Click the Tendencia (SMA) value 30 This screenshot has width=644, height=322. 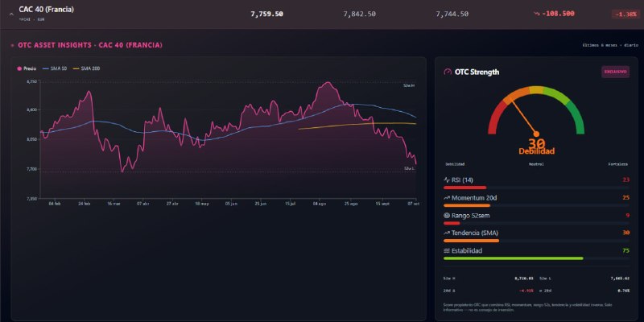(625, 233)
